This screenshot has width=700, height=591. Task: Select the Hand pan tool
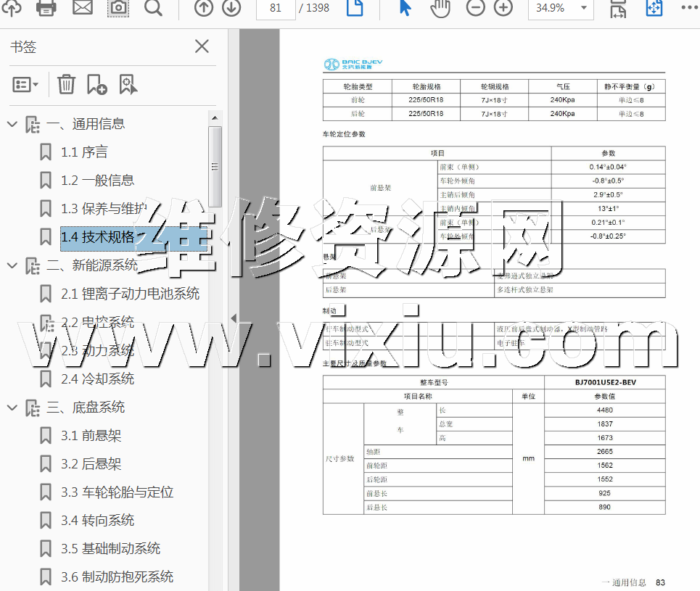[x=440, y=8]
